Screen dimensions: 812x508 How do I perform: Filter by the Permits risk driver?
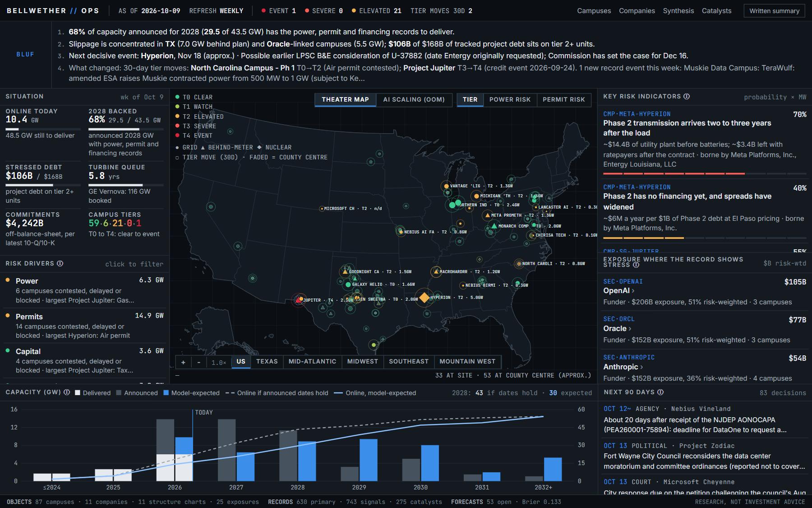[84, 326]
